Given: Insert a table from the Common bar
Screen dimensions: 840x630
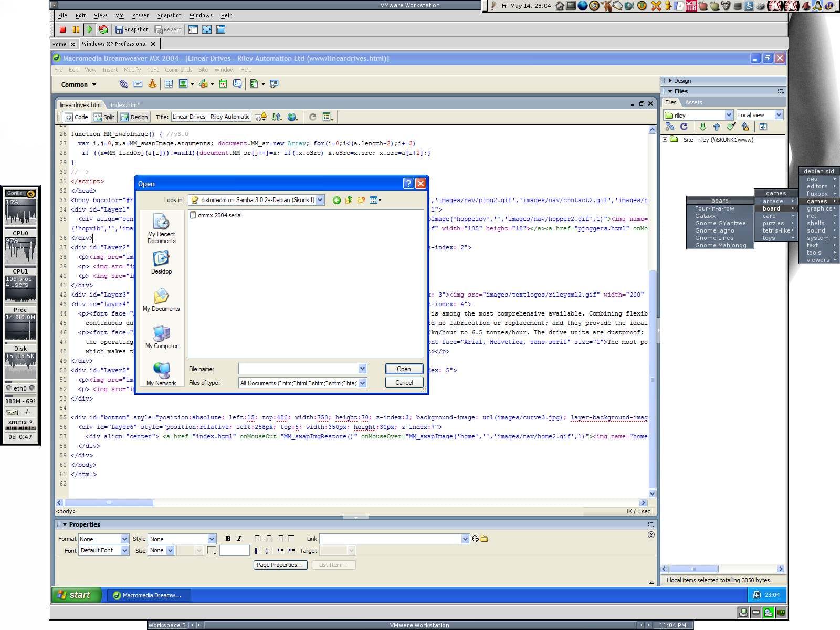Looking at the screenshot, I should coord(169,84).
